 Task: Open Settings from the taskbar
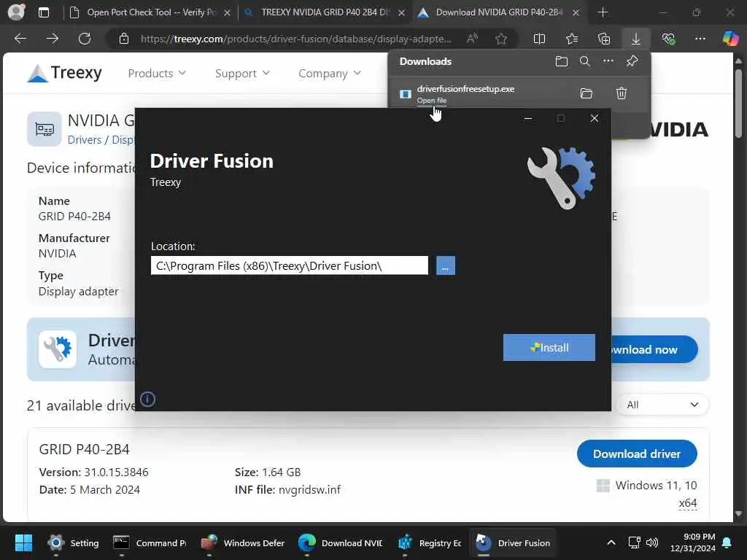[x=73, y=542]
